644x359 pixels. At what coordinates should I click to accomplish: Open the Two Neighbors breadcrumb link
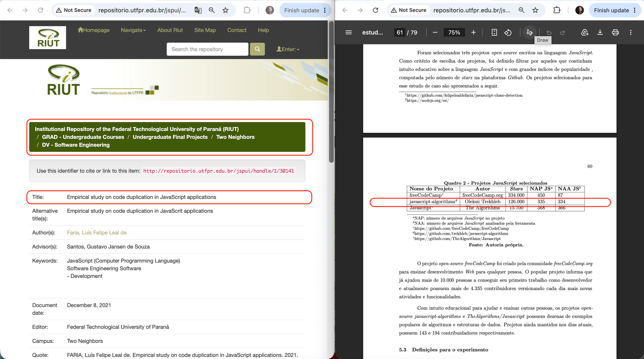[x=235, y=137]
